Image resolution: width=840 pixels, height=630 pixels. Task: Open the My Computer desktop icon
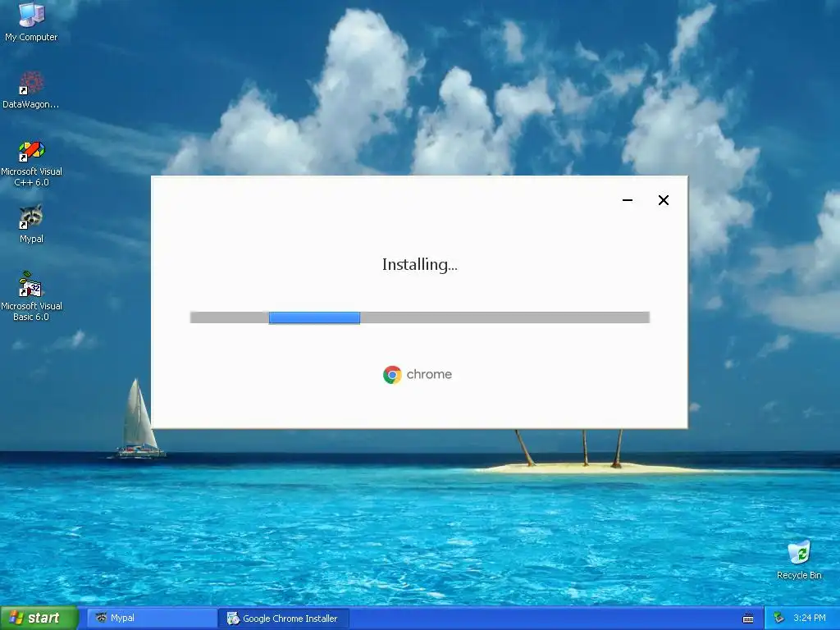click(31, 21)
